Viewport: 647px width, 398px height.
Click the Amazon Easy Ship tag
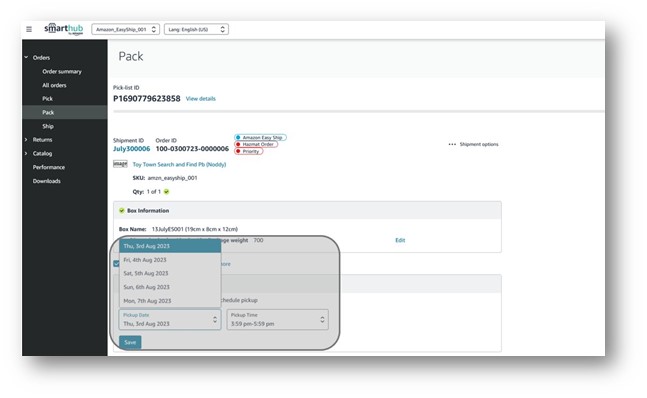[260, 137]
